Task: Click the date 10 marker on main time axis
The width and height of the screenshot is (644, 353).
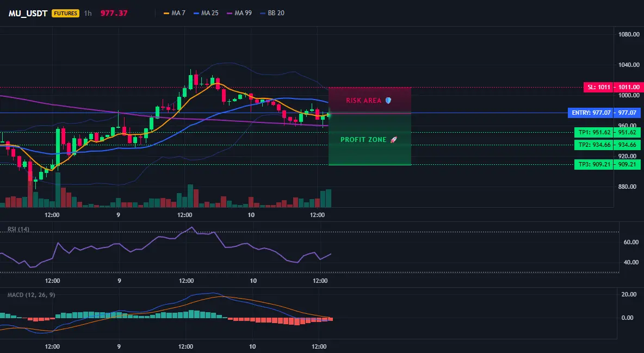Action: click(x=251, y=215)
